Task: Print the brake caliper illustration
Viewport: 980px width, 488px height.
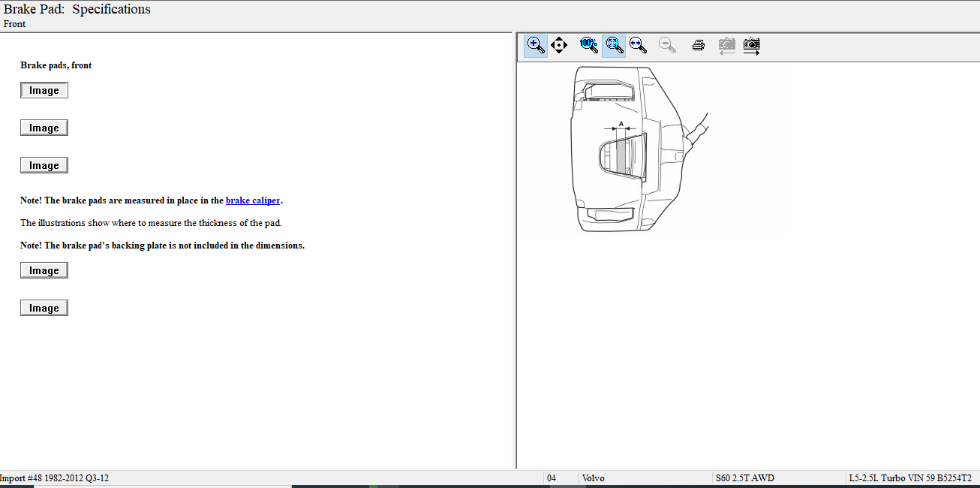Action: pos(699,45)
